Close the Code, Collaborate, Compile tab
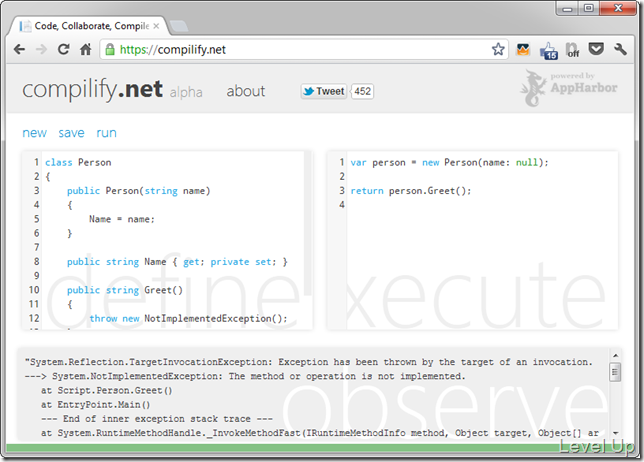644x462 pixels. coord(156,26)
